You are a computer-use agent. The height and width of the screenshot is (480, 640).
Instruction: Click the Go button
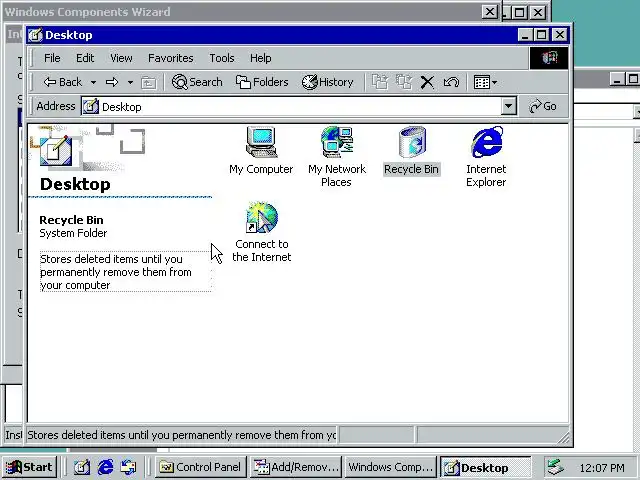coord(542,106)
